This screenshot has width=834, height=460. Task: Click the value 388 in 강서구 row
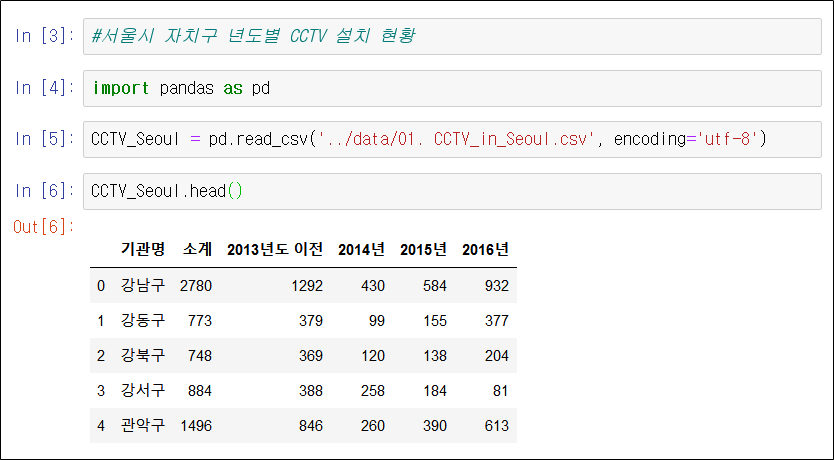pyautogui.click(x=311, y=391)
